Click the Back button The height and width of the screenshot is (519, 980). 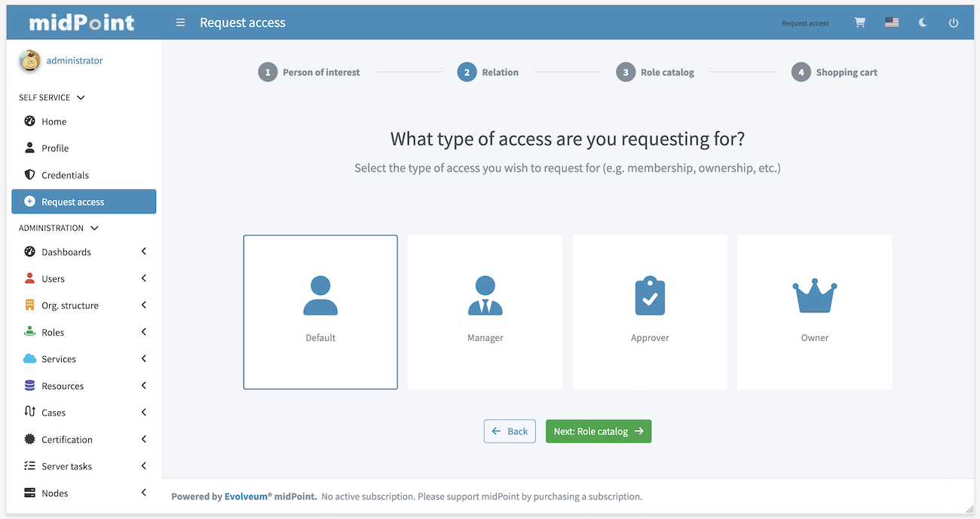[x=510, y=431]
